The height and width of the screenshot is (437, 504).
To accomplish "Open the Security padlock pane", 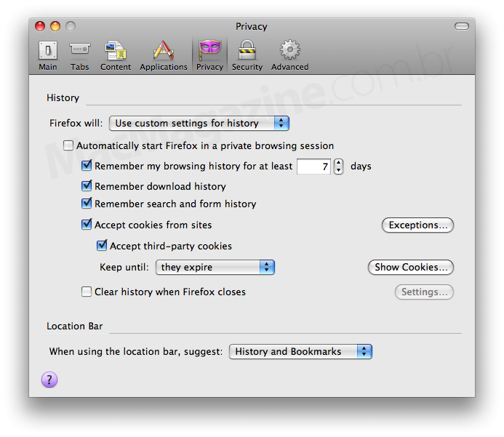I will point(247,55).
